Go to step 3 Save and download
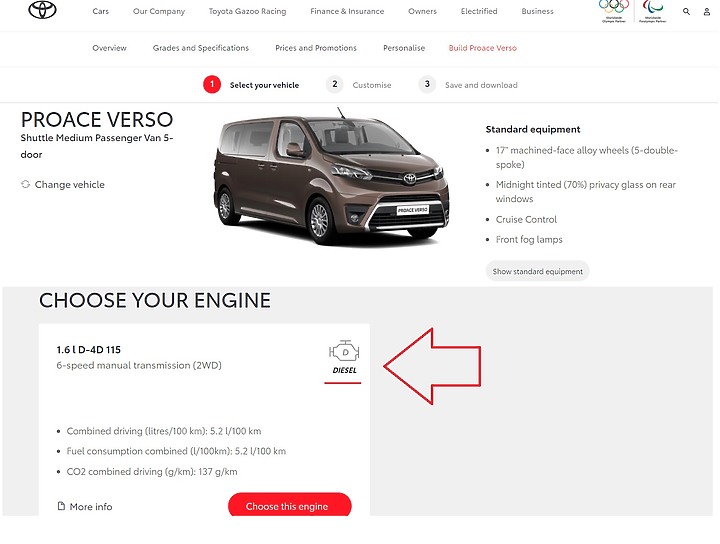Viewport: 720px width, 544px height. (x=468, y=85)
